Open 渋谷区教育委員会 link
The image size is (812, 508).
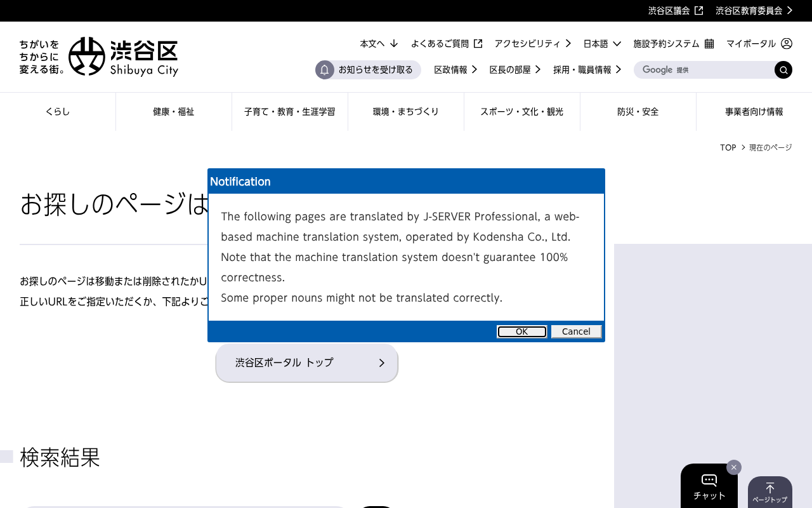(754, 10)
